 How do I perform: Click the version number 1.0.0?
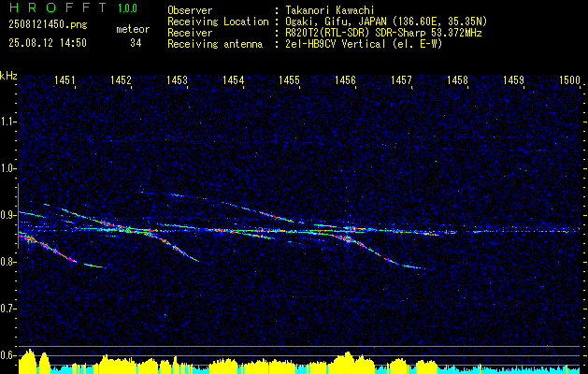tap(127, 8)
